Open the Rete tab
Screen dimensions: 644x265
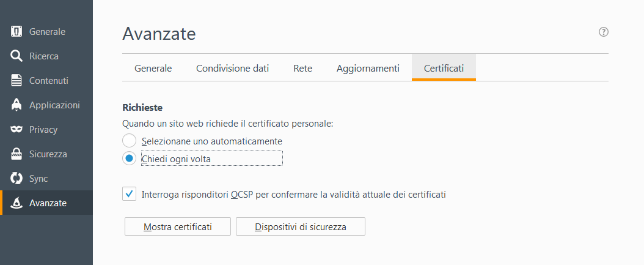click(x=302, y=69)
